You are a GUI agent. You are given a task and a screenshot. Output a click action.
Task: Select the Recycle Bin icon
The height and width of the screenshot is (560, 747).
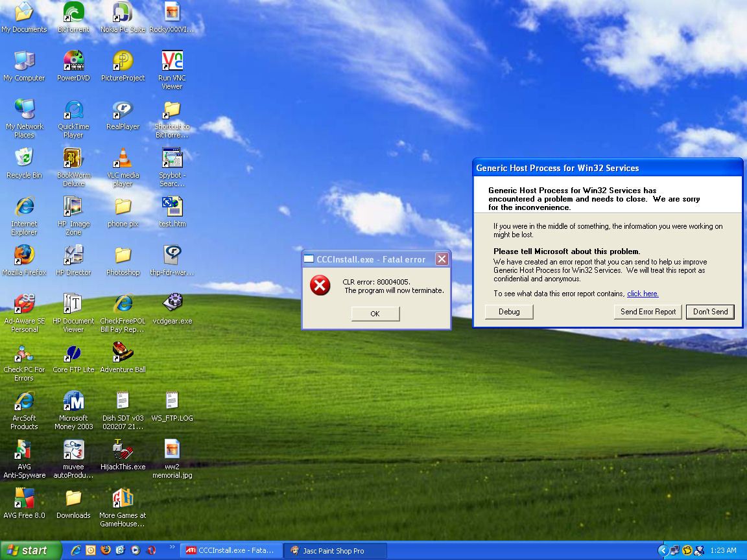(24, 163)
